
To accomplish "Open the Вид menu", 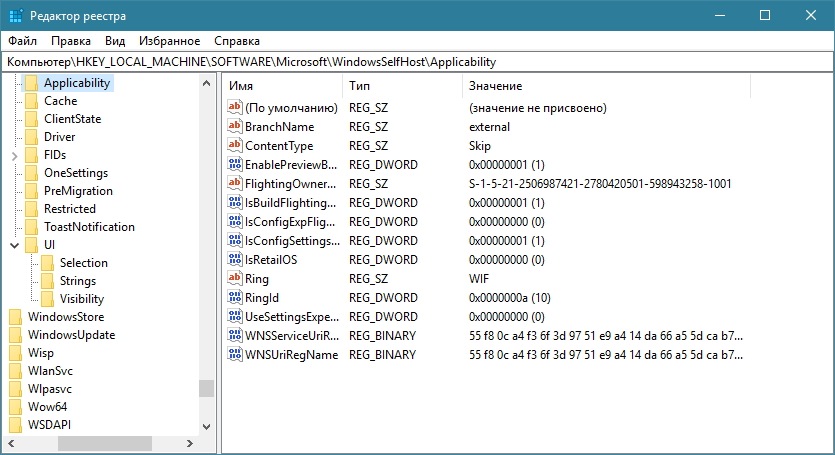I will 114,41.
